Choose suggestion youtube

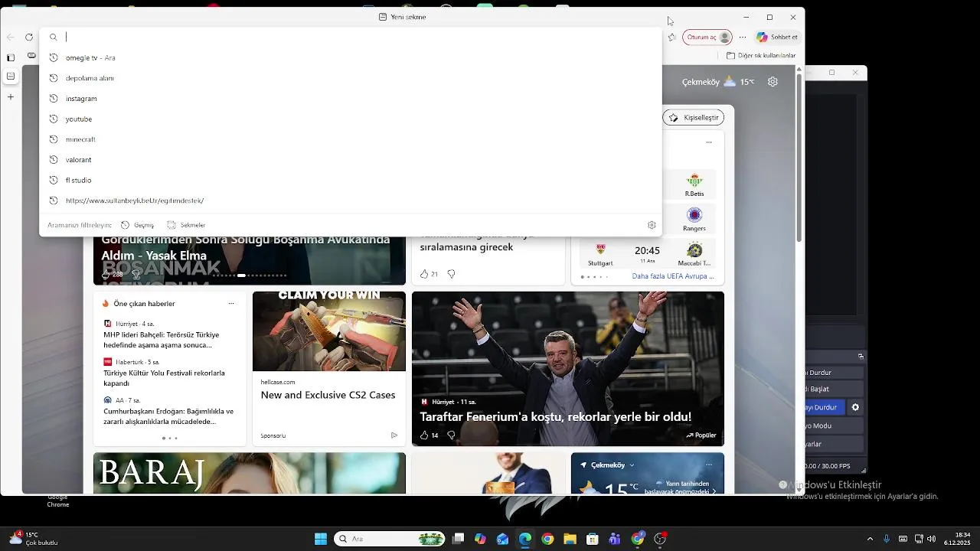(x=350, y=119)
